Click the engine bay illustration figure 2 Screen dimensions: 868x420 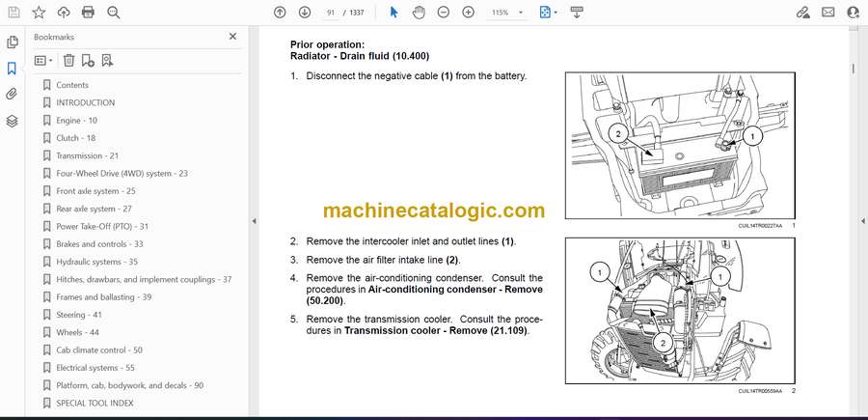tap(680, 311)
